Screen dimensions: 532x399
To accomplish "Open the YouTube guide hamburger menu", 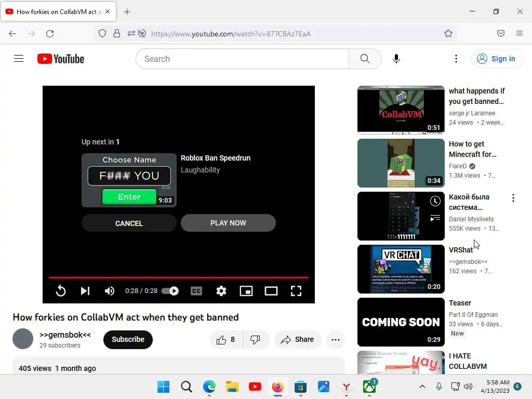I will (x=19, y=59).
